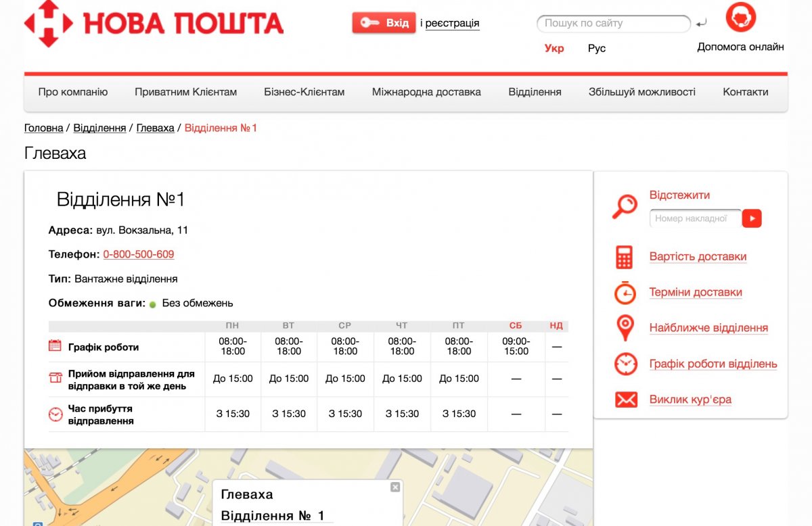Click the СБ column header
Viewport: 812px width, 526px height.
(x=516, y=325)
